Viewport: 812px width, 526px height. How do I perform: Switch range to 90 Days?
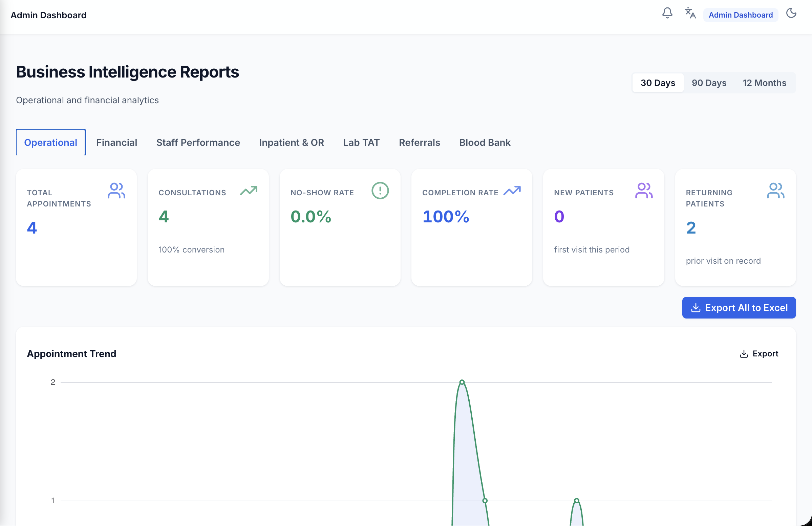point(709,83)
